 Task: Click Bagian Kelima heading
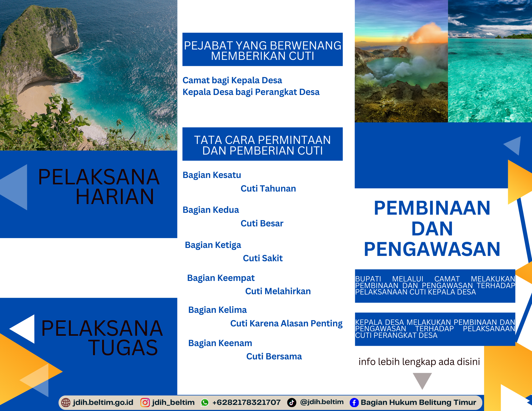pos(217,310)
